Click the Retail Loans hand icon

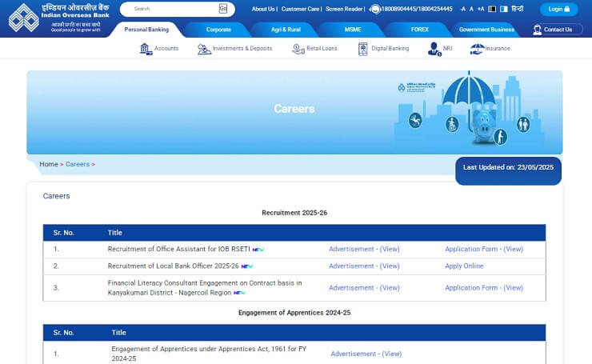pos(298,49)
